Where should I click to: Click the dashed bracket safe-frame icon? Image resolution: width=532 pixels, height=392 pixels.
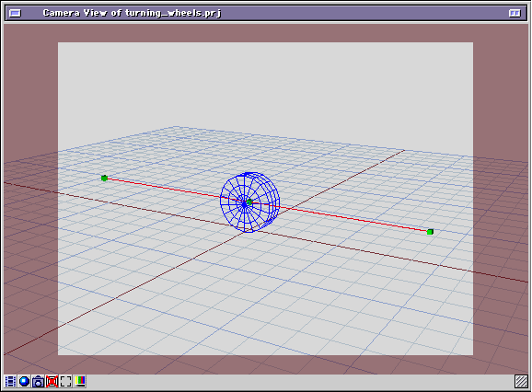coord(66,382)
